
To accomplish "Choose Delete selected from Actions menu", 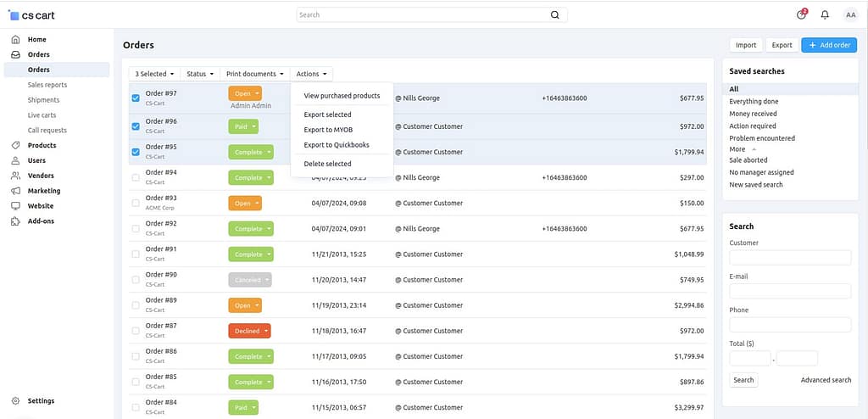I will point(342,164).
